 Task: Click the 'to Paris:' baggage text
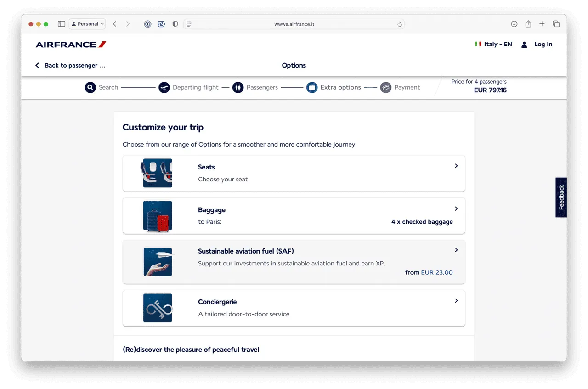(210, 222)
